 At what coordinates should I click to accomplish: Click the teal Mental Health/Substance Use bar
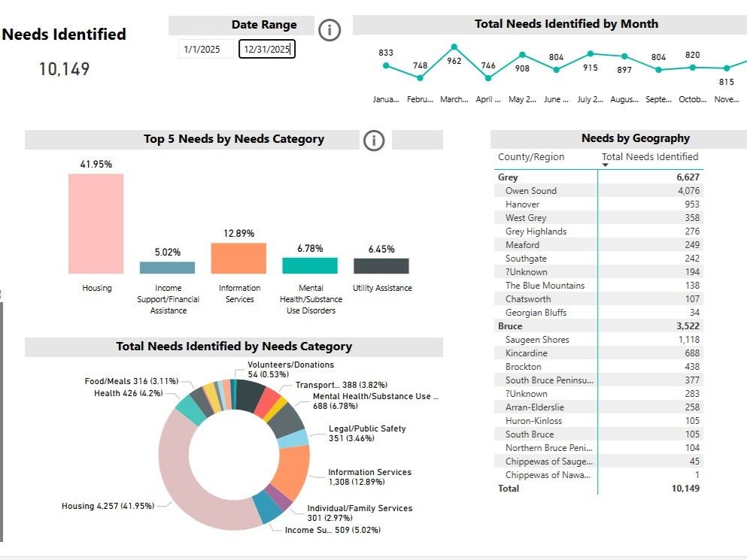click(x=310, y=265)
